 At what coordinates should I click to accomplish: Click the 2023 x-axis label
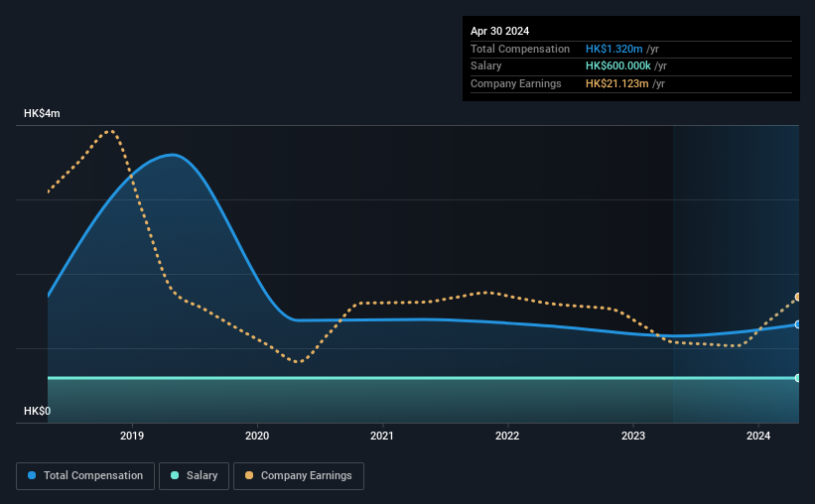click(633, 436)
